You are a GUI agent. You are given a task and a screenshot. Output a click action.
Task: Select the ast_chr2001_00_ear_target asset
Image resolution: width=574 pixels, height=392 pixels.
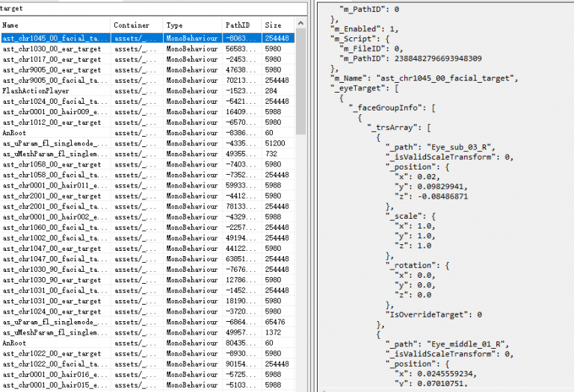[52, 196]
